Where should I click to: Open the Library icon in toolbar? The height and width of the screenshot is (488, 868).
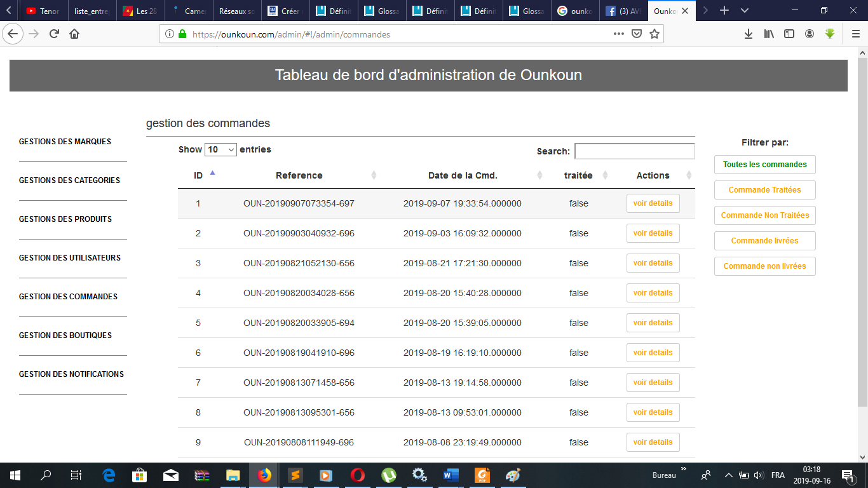(x=769, y=34)
